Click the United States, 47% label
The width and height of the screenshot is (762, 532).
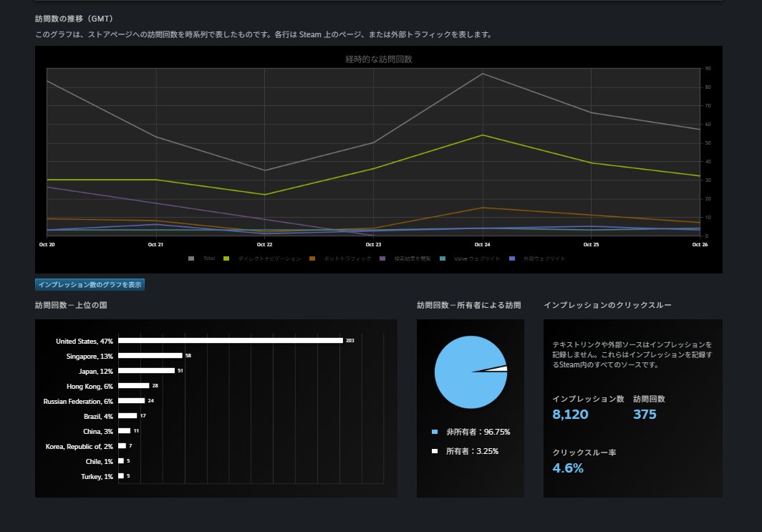[84, 341]
